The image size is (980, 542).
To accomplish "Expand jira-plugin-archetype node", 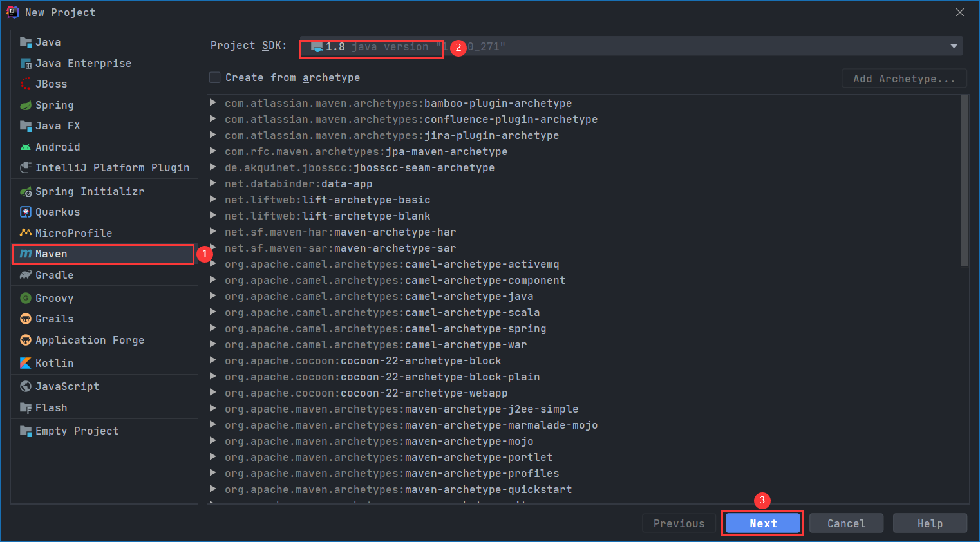I will click(213, 135).
